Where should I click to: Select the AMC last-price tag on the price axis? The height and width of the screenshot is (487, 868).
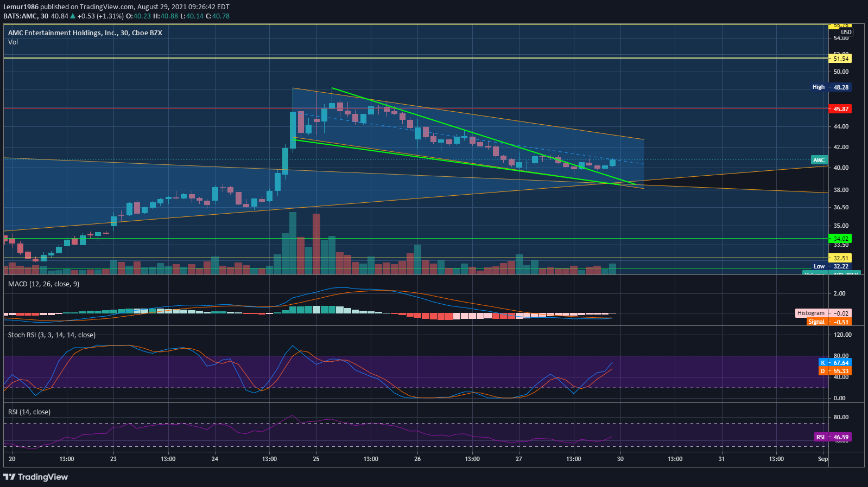coord(819,160)
